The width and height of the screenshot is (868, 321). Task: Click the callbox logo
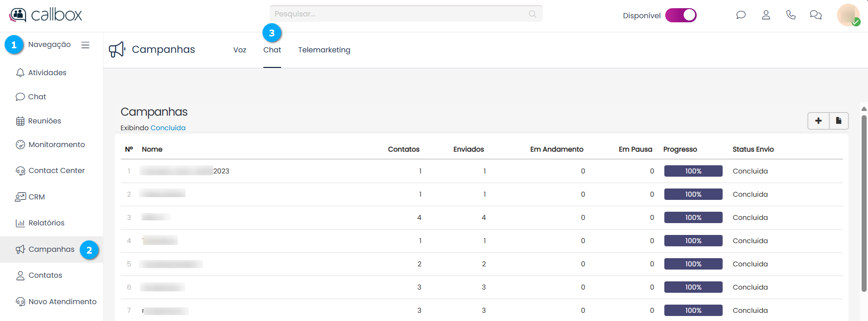(x=46, y=15)
